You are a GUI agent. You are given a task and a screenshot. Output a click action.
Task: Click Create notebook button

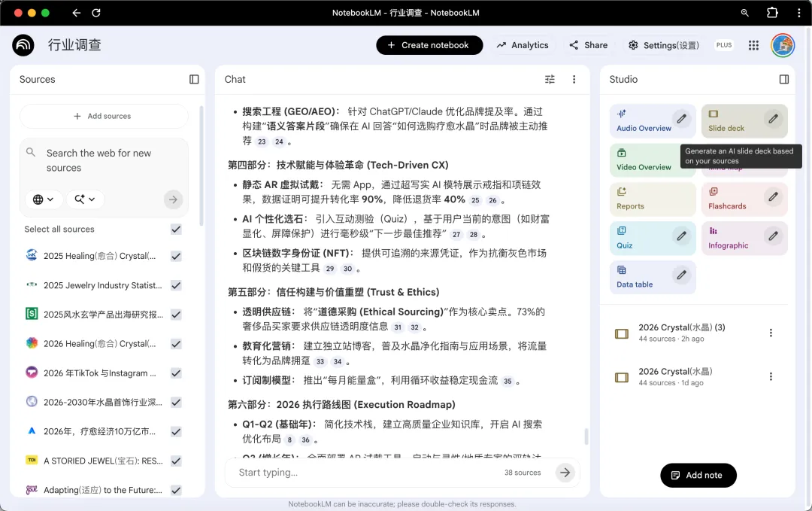click(429, 45)
